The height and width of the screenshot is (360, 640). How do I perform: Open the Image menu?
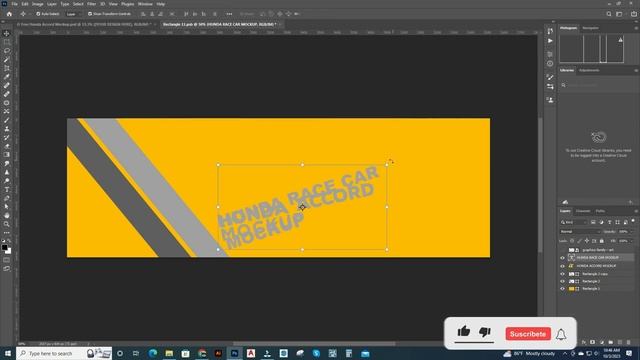(x=38, y=4)
